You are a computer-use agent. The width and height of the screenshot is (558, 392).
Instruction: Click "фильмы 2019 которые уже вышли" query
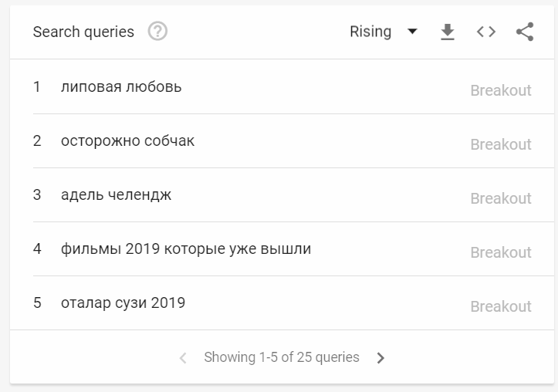(186, 248)
